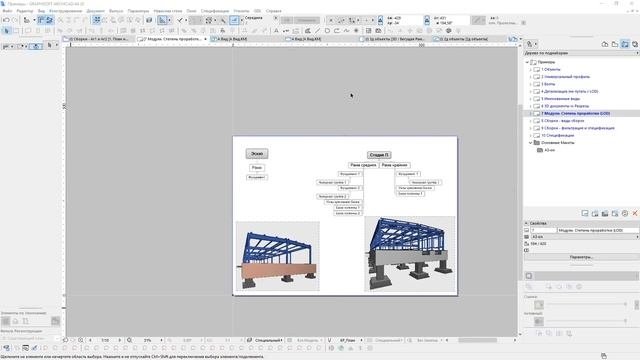Click the horizontal scrollbar at the bottom
The image size is (640, 360).
[478, 340]
